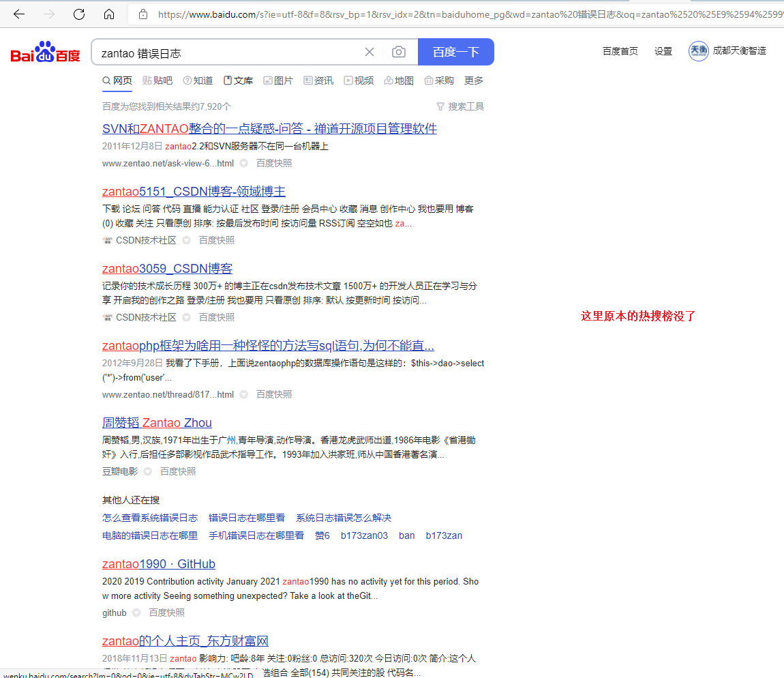Open 百度快照 under zantao5151 result
This screenshot has width=784, height=678.
point(217,240)
